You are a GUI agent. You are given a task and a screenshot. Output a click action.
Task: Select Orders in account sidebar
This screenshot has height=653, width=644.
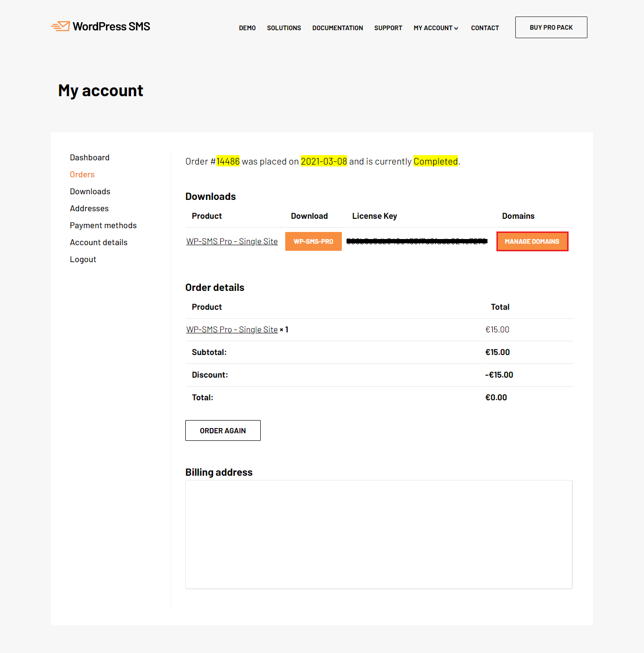[x=82, y=174]
